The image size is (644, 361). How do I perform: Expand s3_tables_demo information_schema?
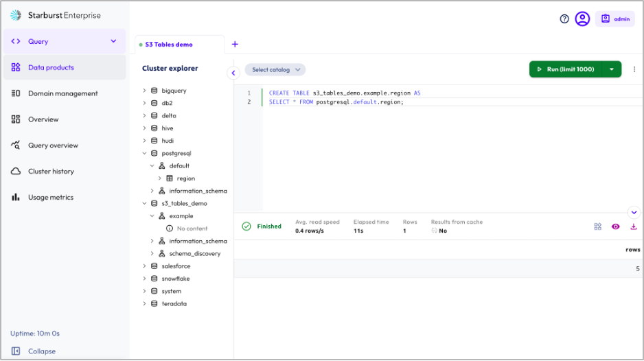point(152,241)
